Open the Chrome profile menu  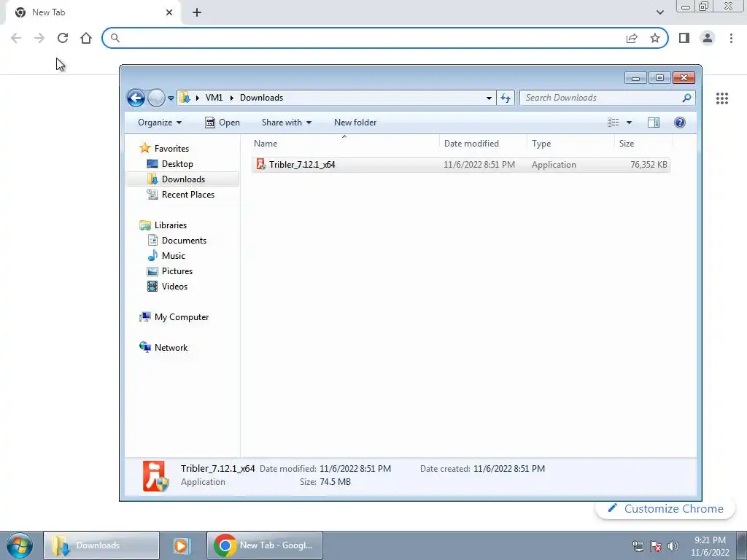pyautogui.click(x=708, y=38)
